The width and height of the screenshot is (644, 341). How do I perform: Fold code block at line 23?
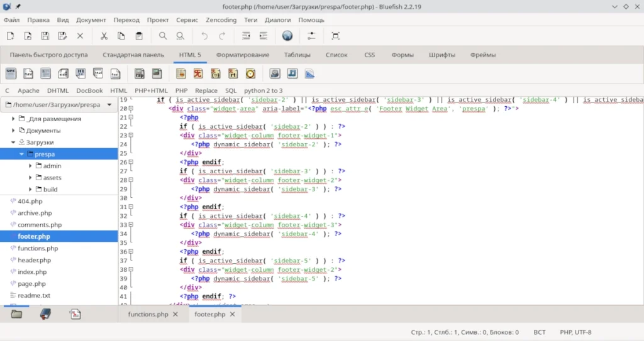[x=131, y=135]
